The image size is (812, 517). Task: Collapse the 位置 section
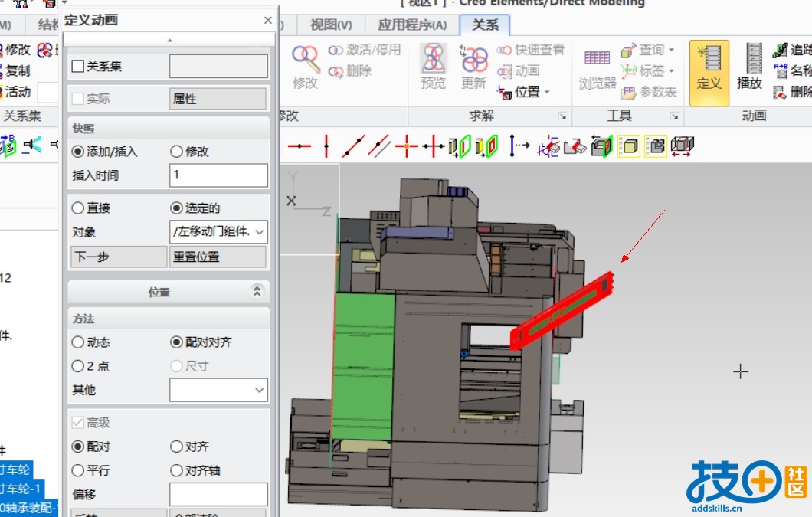[257, 291]
